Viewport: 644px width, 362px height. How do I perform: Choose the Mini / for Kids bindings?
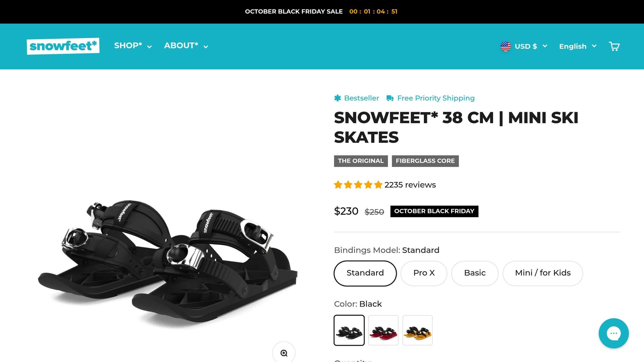[542, 273]
